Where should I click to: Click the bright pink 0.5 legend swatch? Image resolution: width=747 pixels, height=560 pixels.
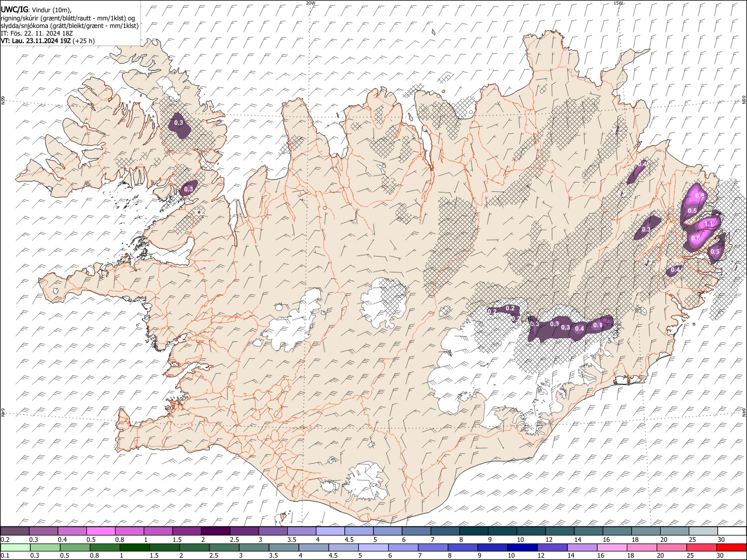pyautogui.click(x=101, y=531)
